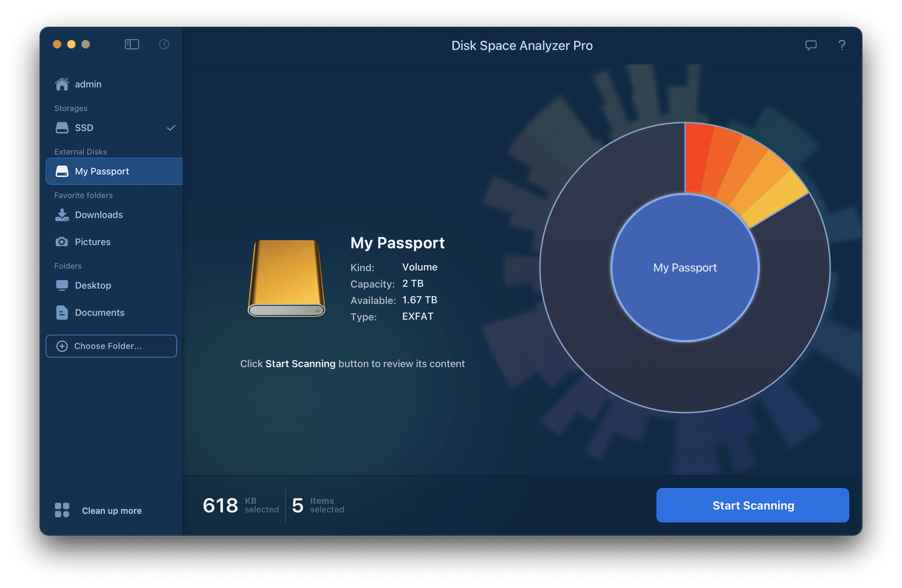
Task: Toggle the sidebar panel icon
Action: click(132, 44)
